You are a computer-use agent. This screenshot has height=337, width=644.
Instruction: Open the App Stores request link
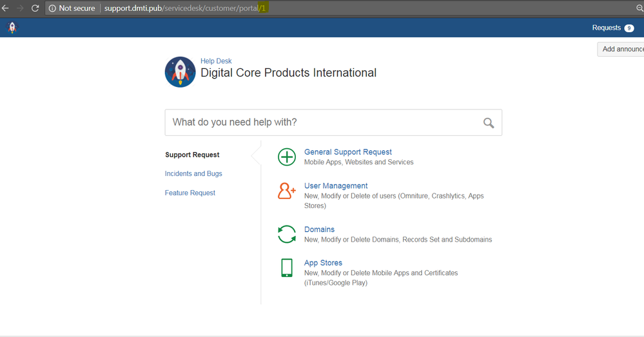[x=323, y=263]
